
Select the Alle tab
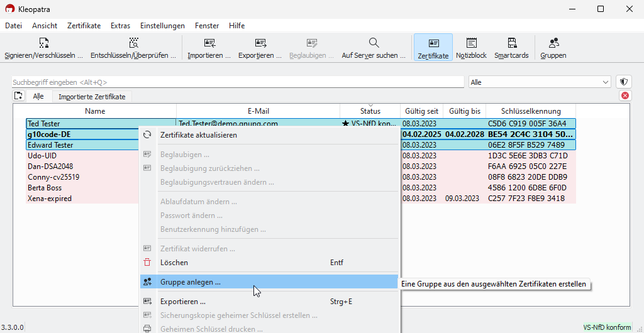click(38, 96)
